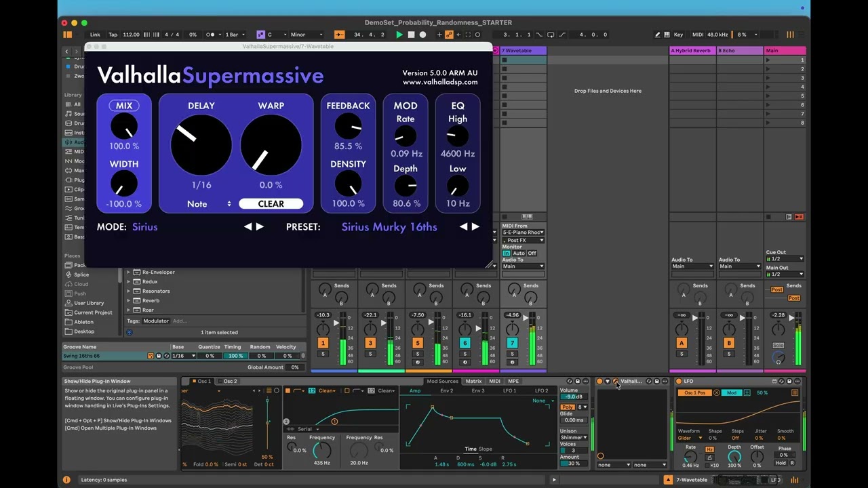Toggle the computer MIDI keyboard icon
868x488 pixels.
[x=667, y=35]
